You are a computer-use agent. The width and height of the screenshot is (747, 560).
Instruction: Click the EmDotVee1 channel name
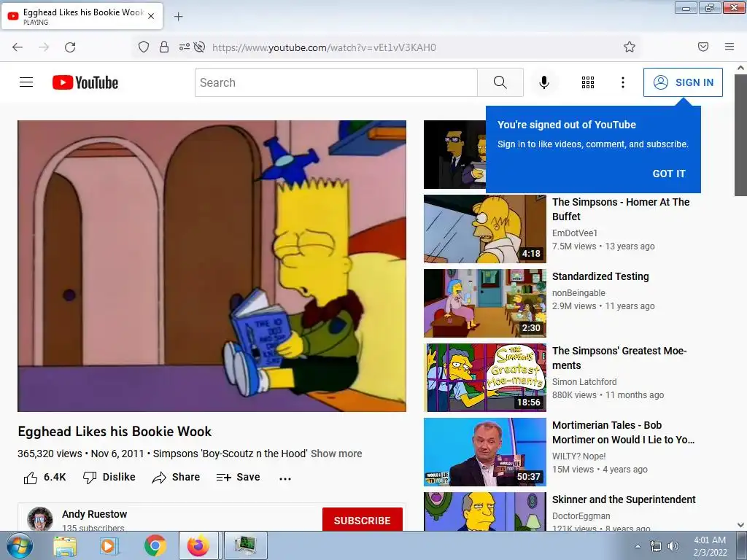click(x=575, y=233)
